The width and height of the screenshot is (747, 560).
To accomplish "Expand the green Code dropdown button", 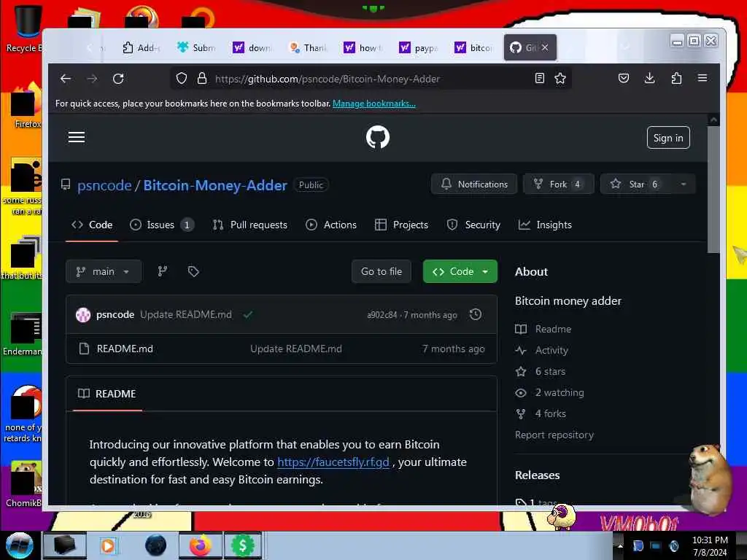I will pyautogui.click(x=460, y=271).
